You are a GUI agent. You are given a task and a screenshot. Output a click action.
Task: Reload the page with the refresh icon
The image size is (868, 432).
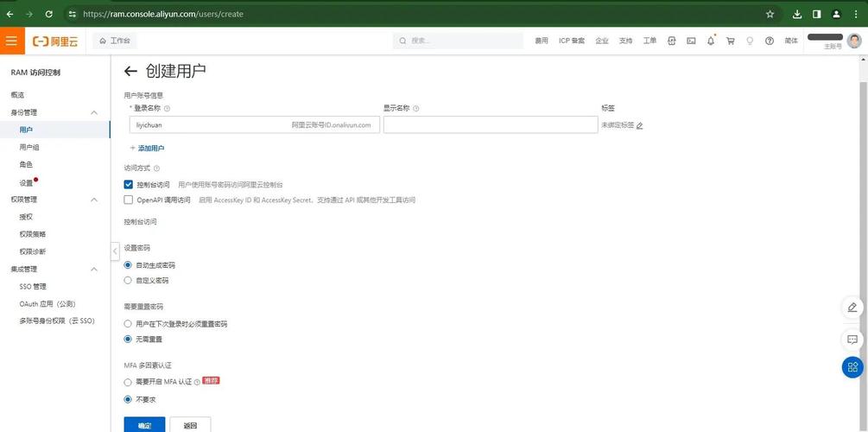click(49, 15)
